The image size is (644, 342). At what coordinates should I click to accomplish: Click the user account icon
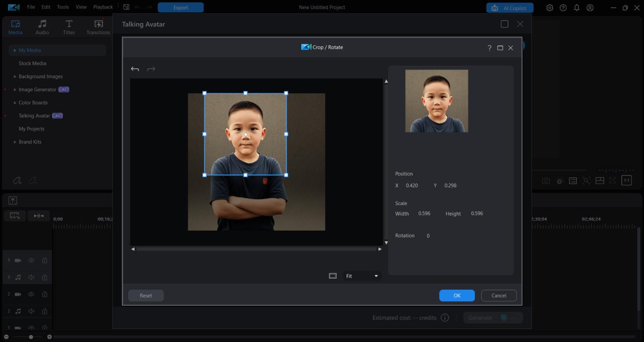click(590, 8)
